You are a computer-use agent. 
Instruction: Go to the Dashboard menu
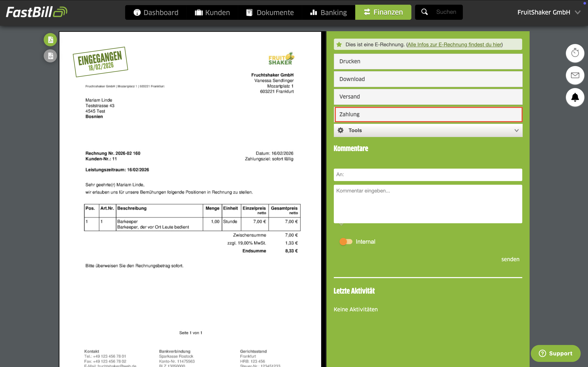156,12
